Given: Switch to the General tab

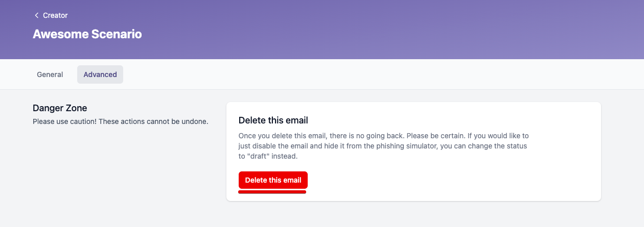Looking at the screenshot, I should tap(50, 74).
